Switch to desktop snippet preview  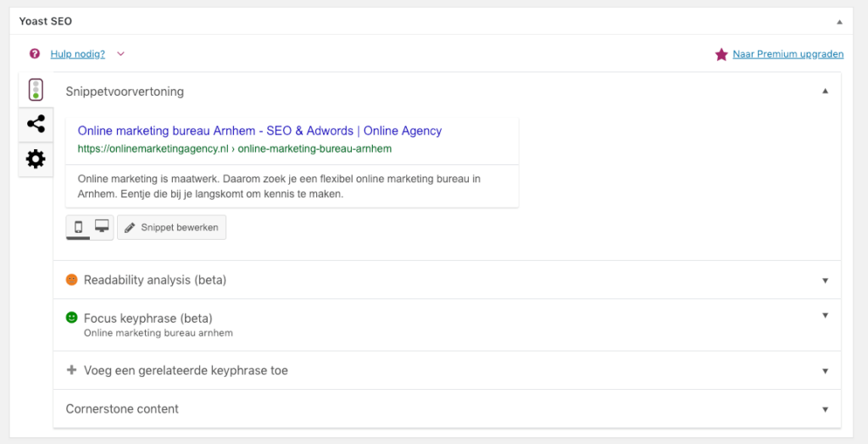tap(102, 227)
